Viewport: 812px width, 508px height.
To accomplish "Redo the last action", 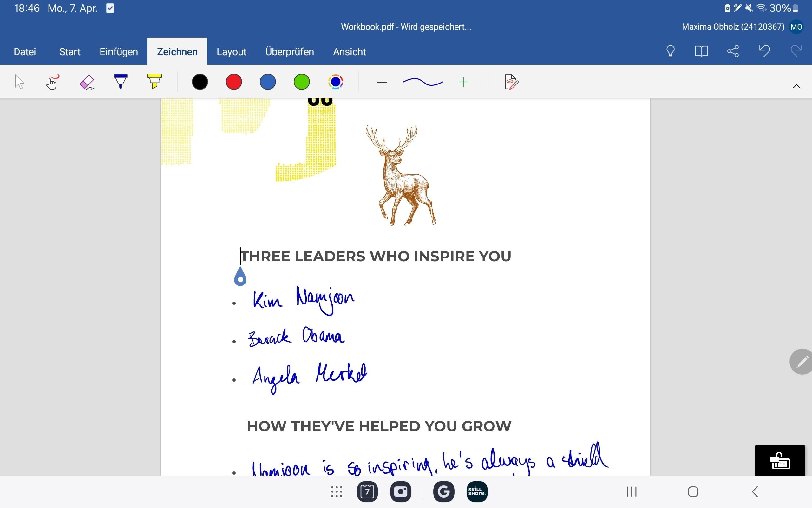I will [796, 51].
